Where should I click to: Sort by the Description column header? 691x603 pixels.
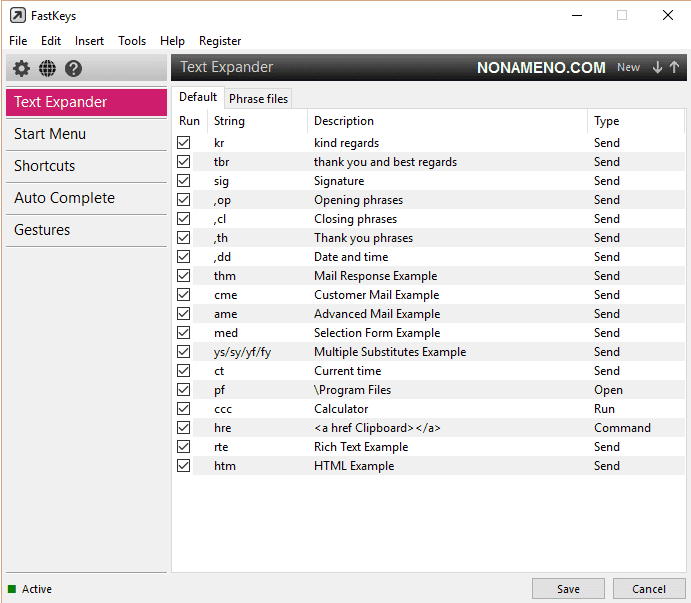(x=344, y=121)
